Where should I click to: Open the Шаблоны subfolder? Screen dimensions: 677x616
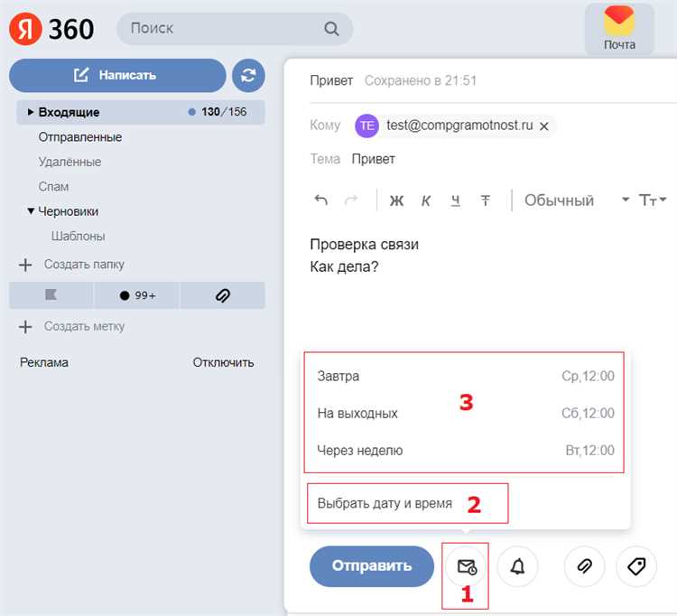79,237
